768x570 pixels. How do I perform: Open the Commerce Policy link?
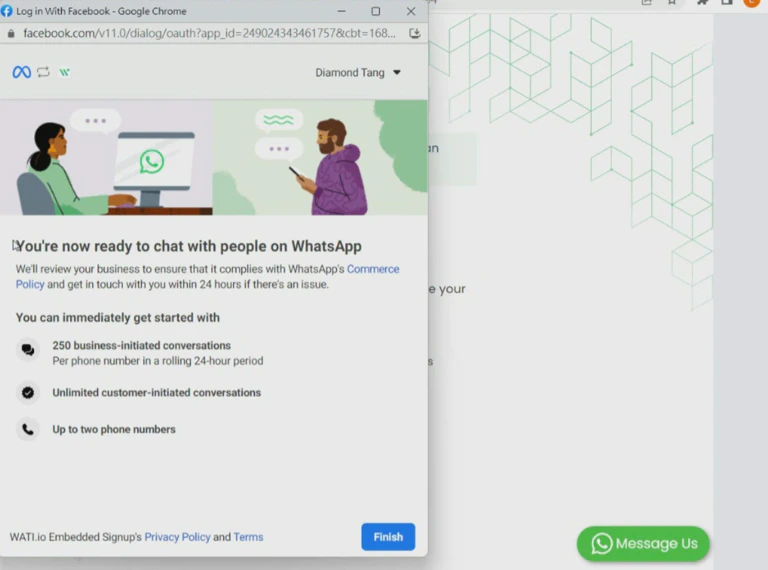(x=373, y=269)
